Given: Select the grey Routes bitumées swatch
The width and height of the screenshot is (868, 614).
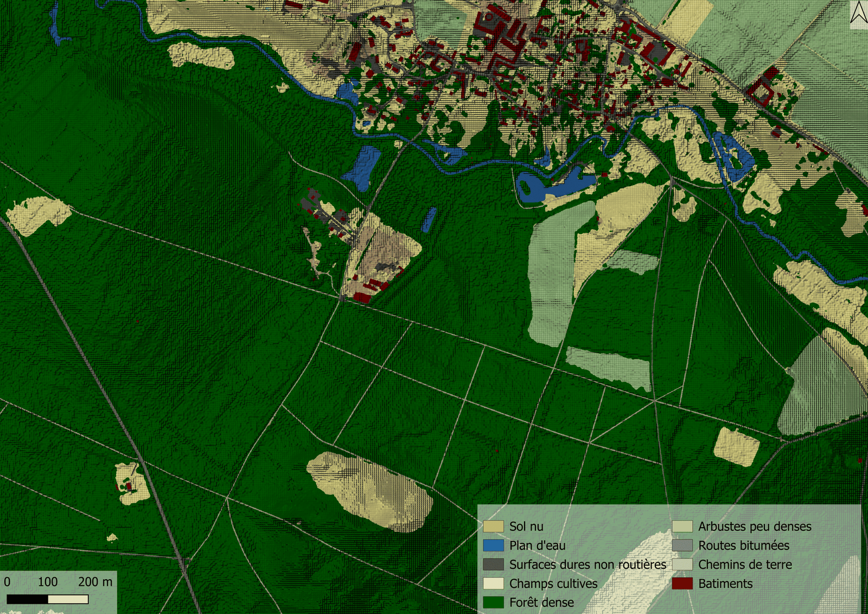Looking at the screenshot, I should [682, 545].
